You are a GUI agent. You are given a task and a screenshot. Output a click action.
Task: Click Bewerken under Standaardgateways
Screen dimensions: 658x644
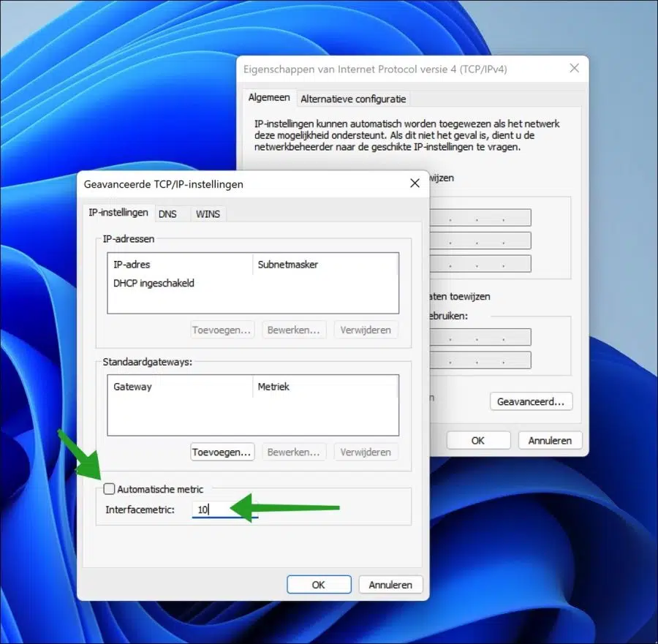pos(294,452)
